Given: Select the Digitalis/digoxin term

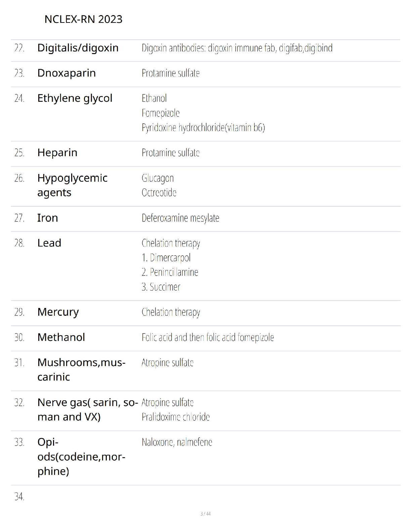Looking at the screenshot, I should pos(78,48).
